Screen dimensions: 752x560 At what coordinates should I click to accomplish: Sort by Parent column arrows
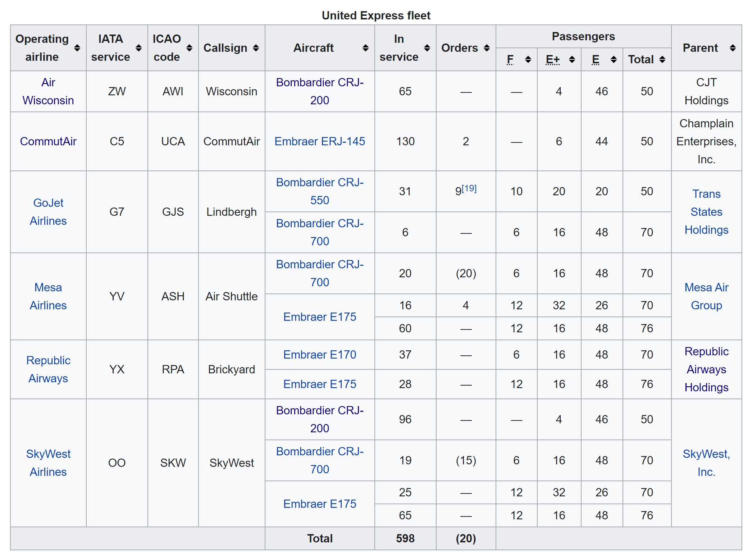733,48
